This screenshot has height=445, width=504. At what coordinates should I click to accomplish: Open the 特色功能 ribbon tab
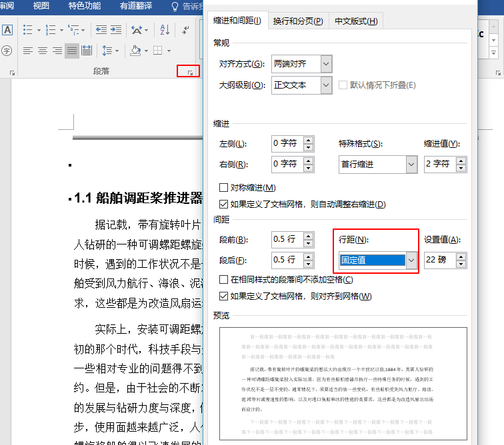point(85,6)
